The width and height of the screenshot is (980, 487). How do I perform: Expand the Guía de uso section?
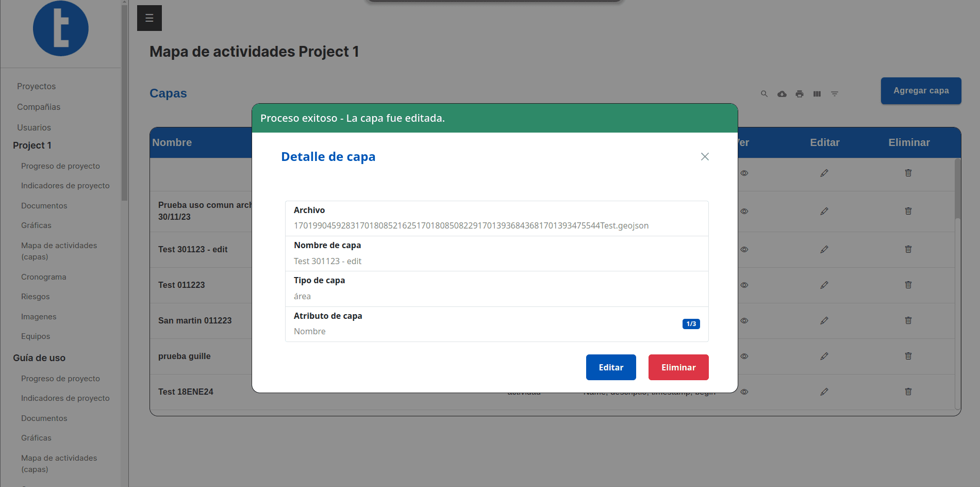[x=39, y=358]
